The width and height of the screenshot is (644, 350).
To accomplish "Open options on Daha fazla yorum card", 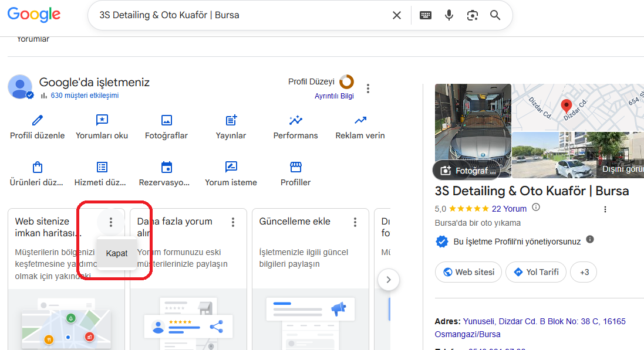I will 233,222.
